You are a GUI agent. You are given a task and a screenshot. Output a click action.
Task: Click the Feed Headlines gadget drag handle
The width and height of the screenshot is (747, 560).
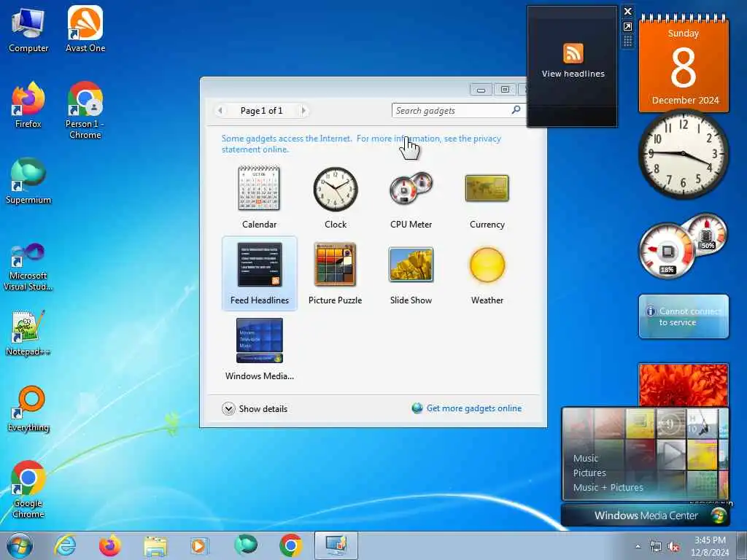(x=627, y=42)
